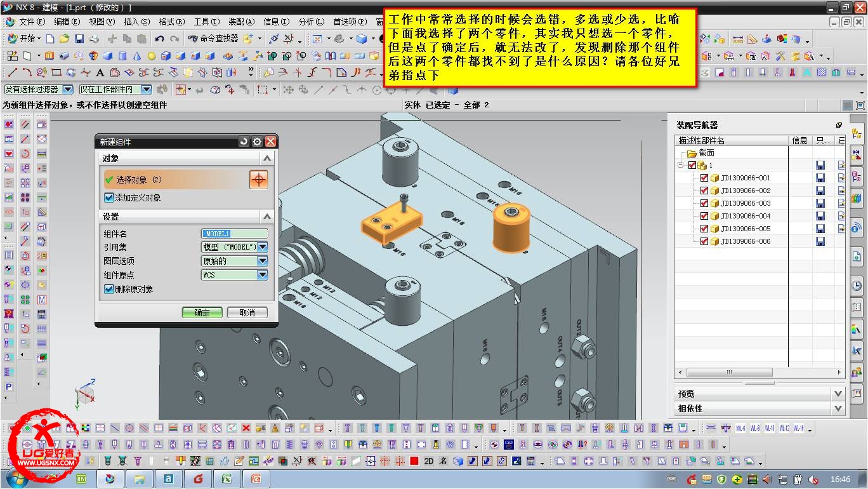Open the Windows Start orb
The image size is (868, 489).
pyautogui.click(x=19, y=479)
